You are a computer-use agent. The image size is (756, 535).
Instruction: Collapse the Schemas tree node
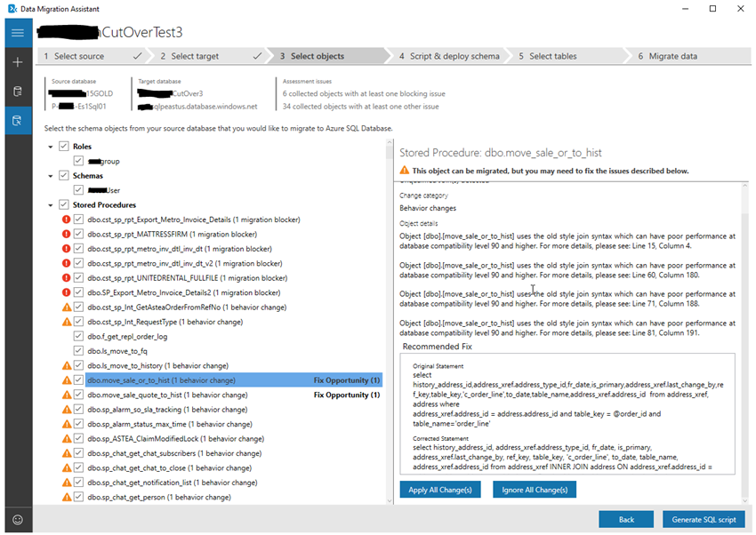pyautogui.click(x=51, y=175)
